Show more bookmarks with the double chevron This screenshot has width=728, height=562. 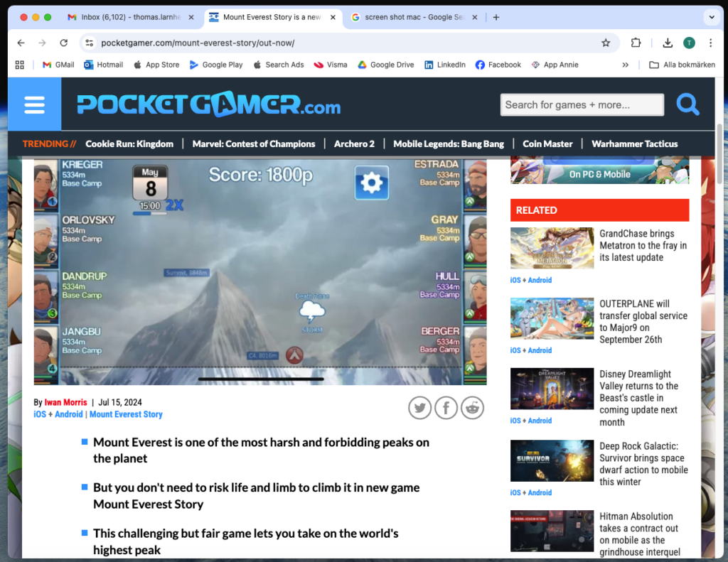pos(626,65)
